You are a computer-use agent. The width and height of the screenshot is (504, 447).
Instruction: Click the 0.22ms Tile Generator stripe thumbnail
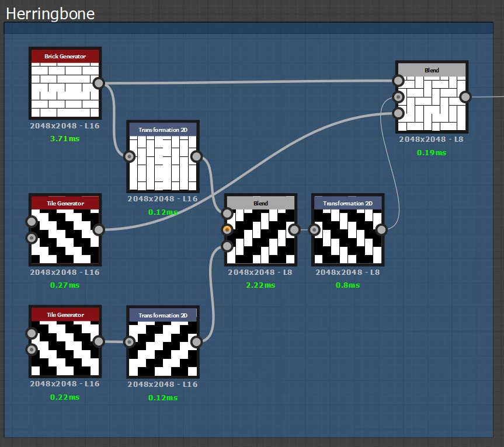[65, 348]
